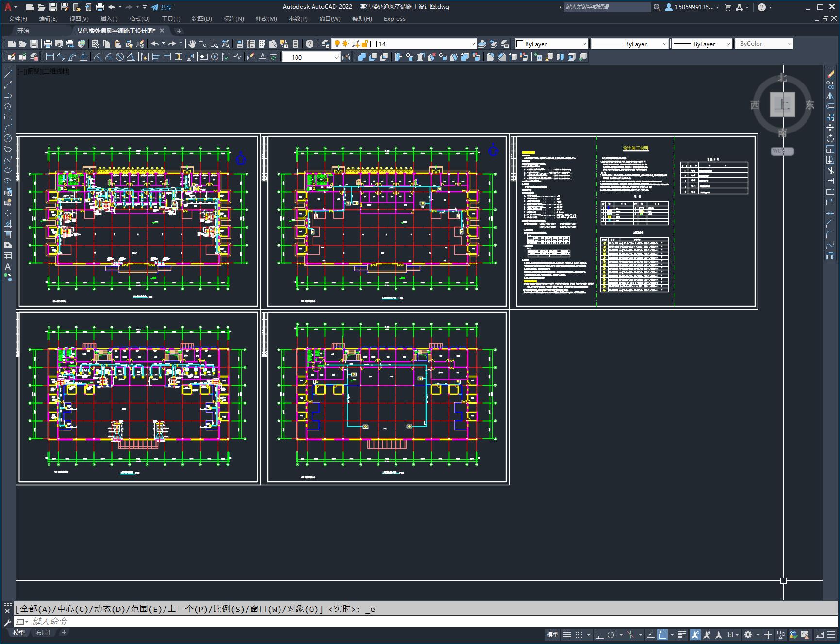Click the Angular dimension tool
The height and width of the screenshot is (644, 840).
(131, 57)
